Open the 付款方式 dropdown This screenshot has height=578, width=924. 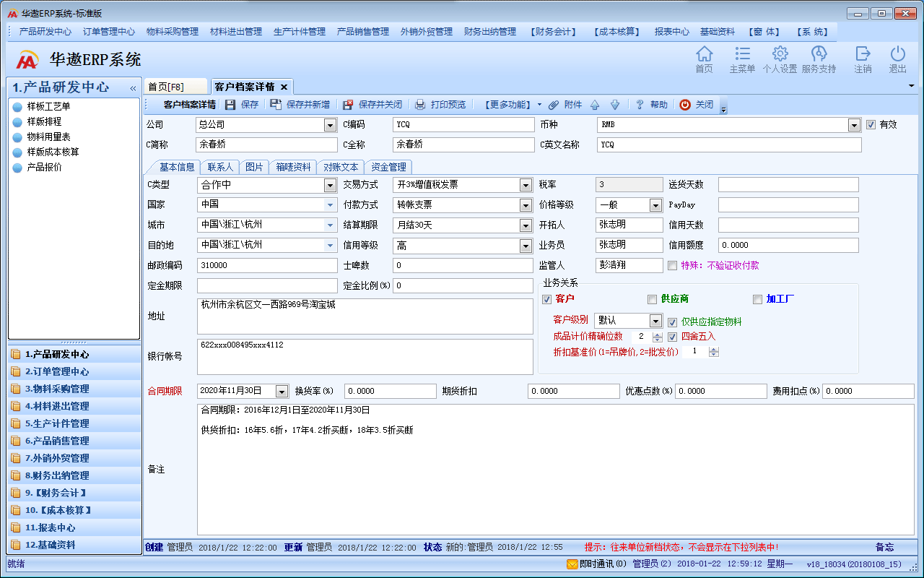(x=526, y=205)
